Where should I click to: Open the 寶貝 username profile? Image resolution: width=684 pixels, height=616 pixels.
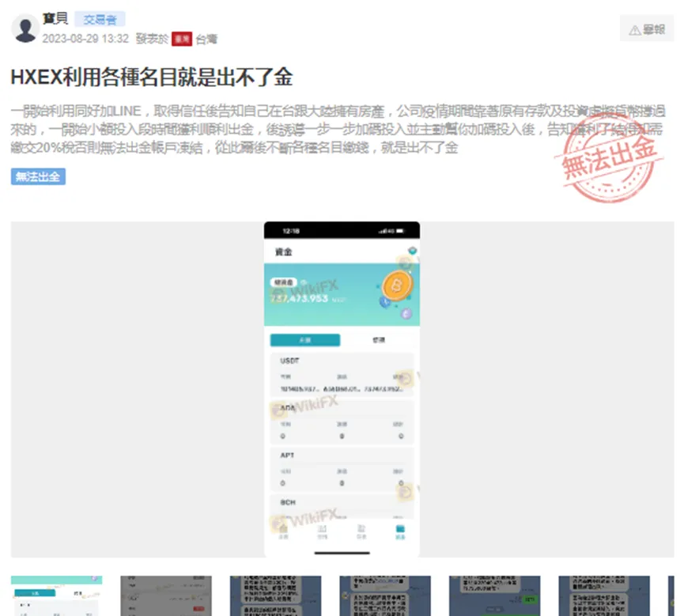click(x=55, y=19)
